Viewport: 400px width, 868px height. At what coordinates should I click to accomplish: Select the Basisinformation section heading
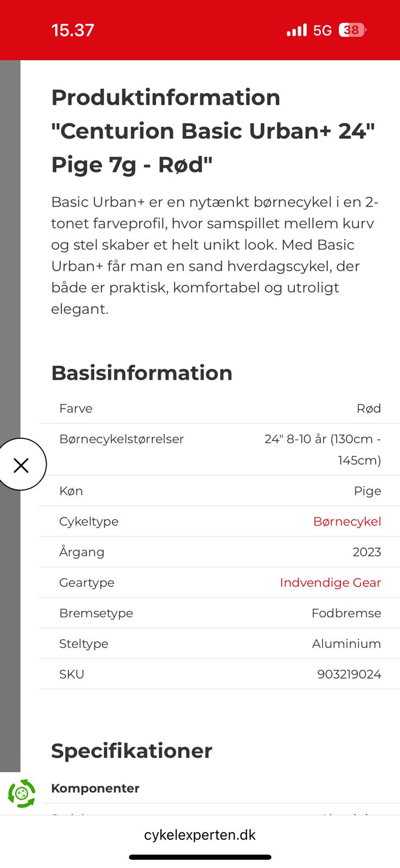click(141, 373)
